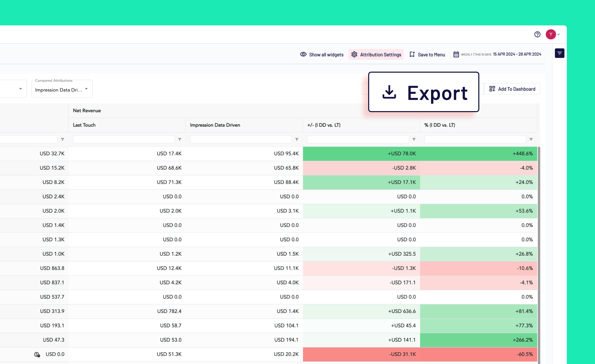Click the Attribution Settings gear icon

(x=354, y=54)
